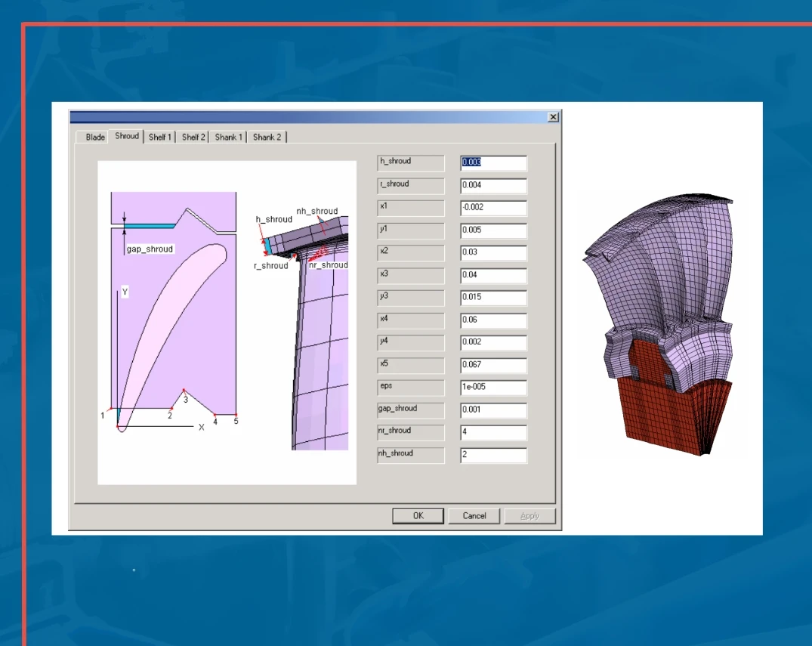Switch to the Shank 1 tab
812x646 pixels.
(228, 137)
